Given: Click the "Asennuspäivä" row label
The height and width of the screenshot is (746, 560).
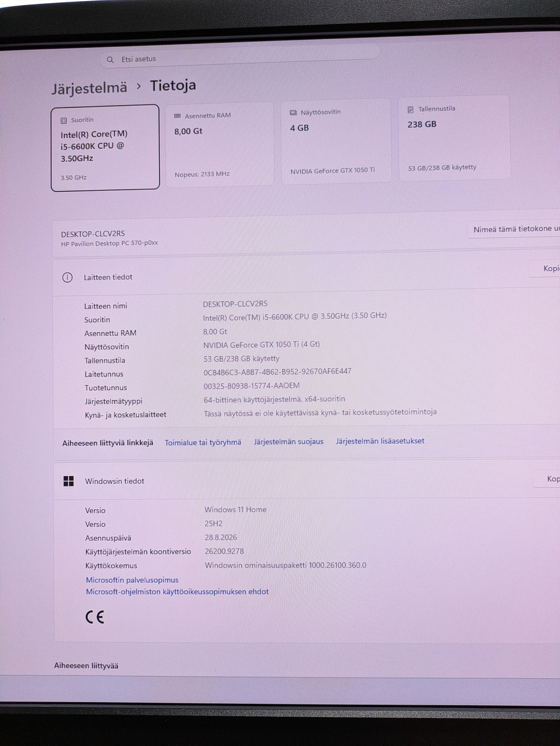Looking at the screenshot, I should 108,538.
